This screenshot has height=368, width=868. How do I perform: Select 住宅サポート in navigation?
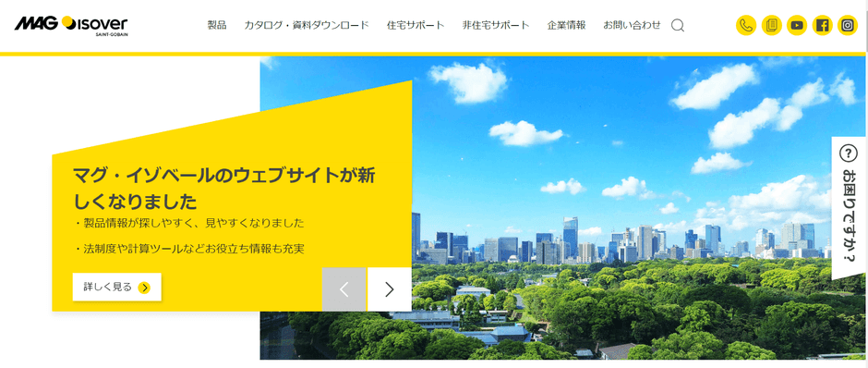pos(416,25)
